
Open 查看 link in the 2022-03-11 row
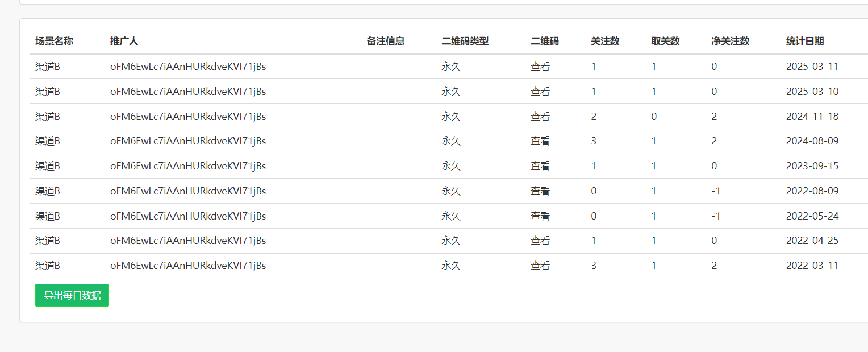tap(540, 266)
